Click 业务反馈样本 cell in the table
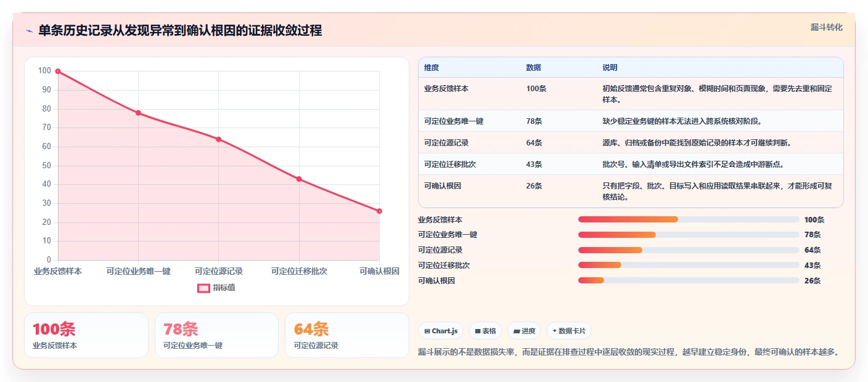 coord(446,88)
